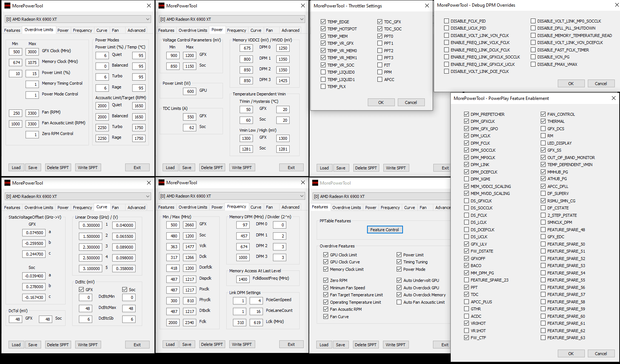This screenshot has height=364, width=620.
Task: Open Power tab in Overdrive Limits window
Action: pos(63,30)
